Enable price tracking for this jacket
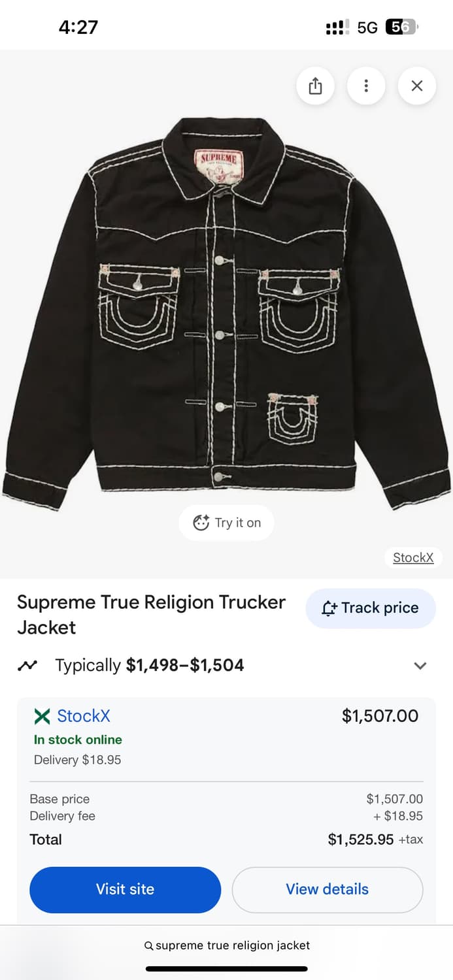Viewport: 453px width, 980px height. (370, 608)
